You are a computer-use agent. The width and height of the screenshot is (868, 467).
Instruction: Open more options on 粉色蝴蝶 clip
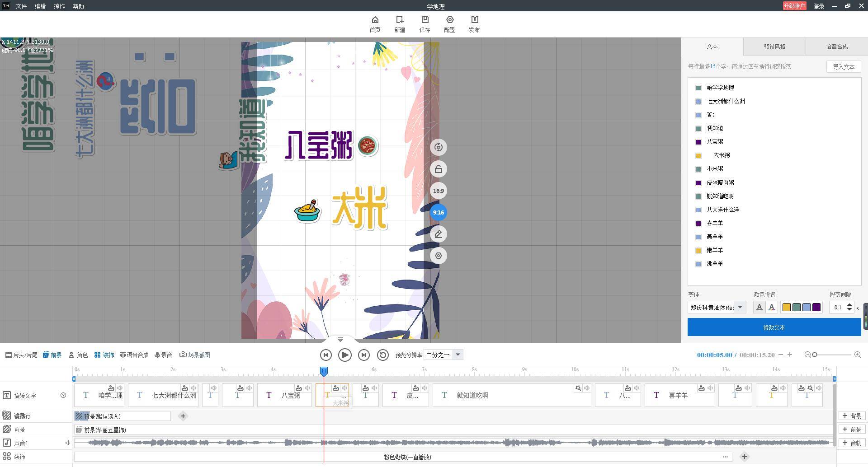(x=725, y=457)
